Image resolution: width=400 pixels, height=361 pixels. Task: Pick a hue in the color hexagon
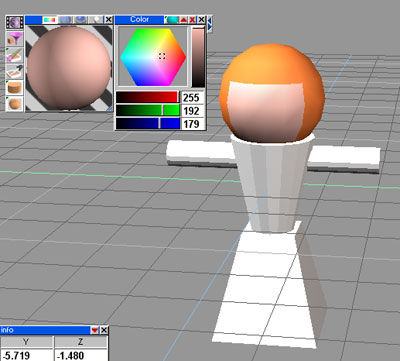pyautogui.click(x=153, y=57)
